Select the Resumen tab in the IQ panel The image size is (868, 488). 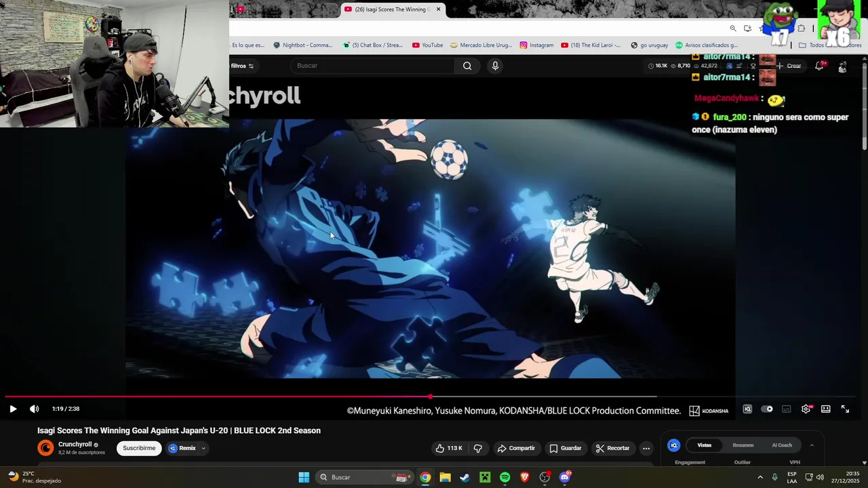tap(743, 445)
